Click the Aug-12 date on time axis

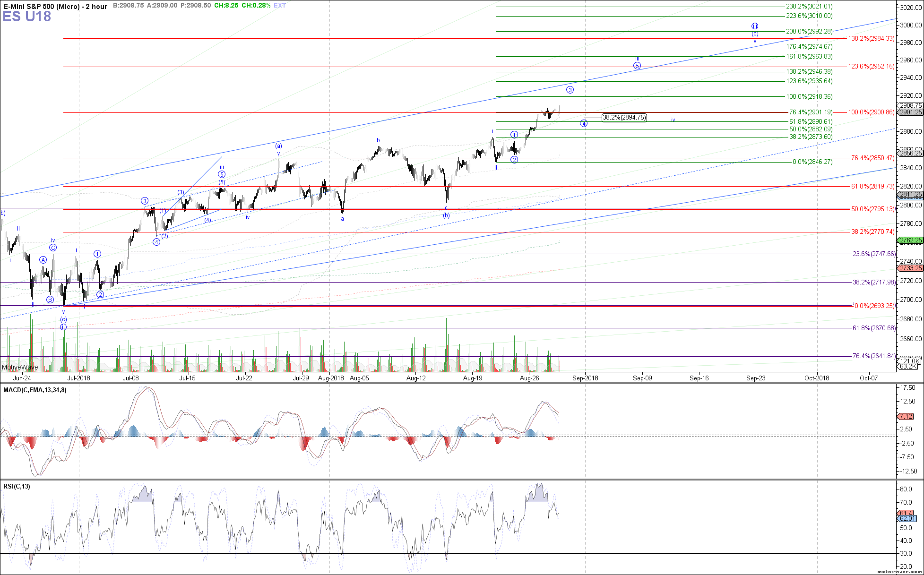416,378
